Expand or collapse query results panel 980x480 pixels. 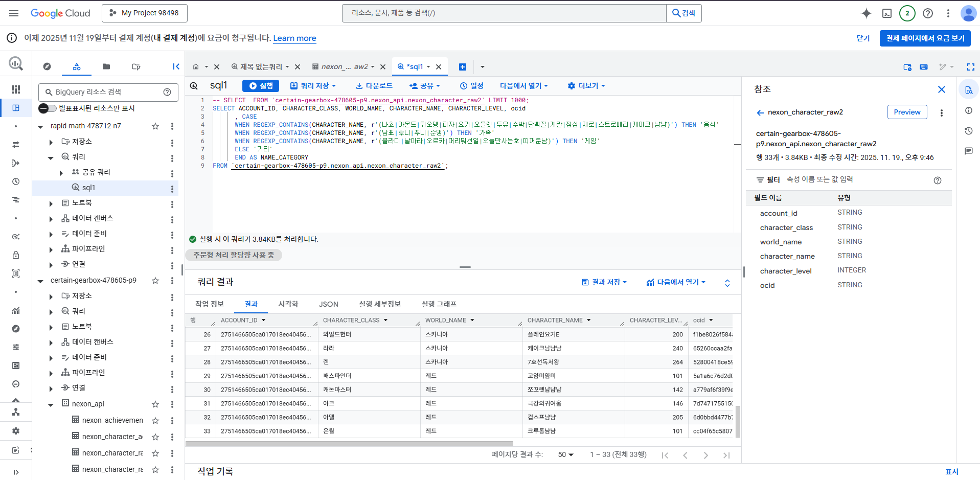click(x=727, y=283)
